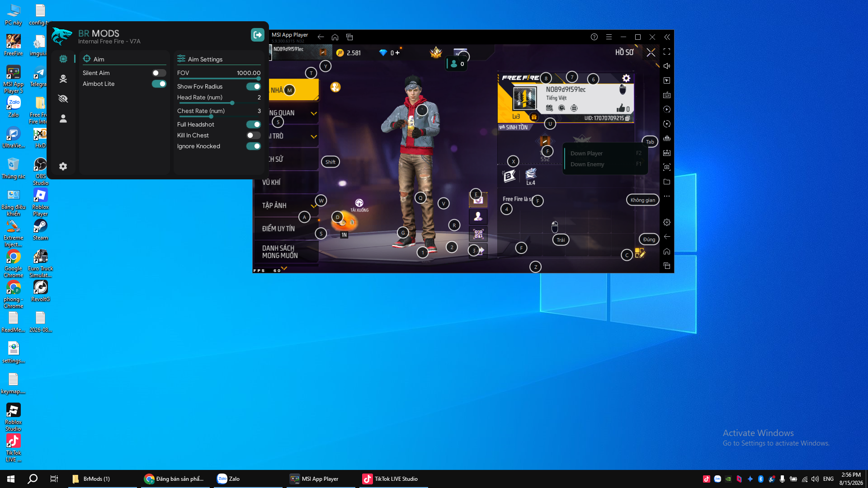This screenshot has width=868, height=488.
Task: Expand the NG QUAN menu chevron
Action: coord(314,113)
